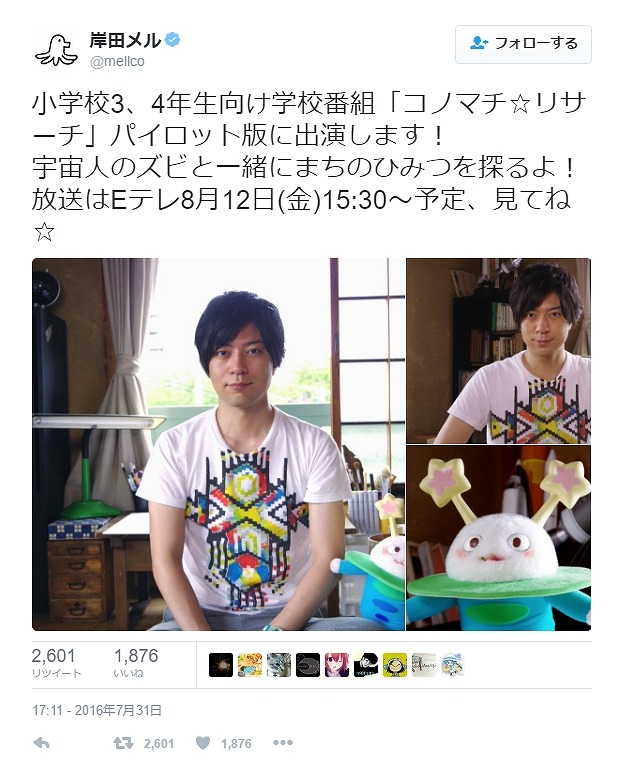Screen dimensions: 622x774
Task: Open 岸田メル display name link
Action: pyautogui.click(x=125, y=40)
